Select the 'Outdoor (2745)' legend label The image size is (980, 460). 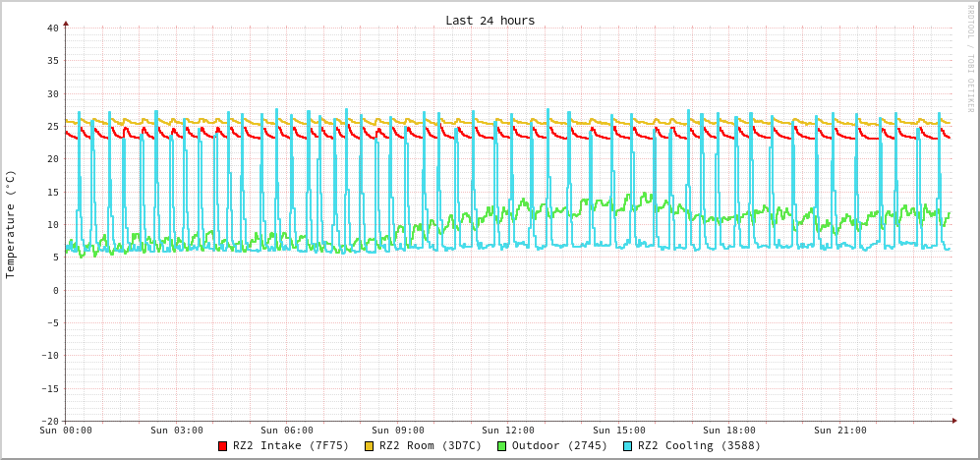point(559,446)
